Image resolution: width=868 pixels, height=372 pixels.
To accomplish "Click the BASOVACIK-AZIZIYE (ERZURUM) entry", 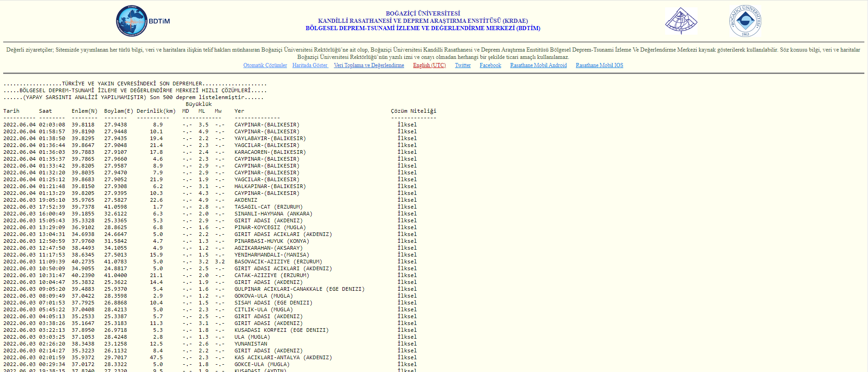I will tap(278, 262).
